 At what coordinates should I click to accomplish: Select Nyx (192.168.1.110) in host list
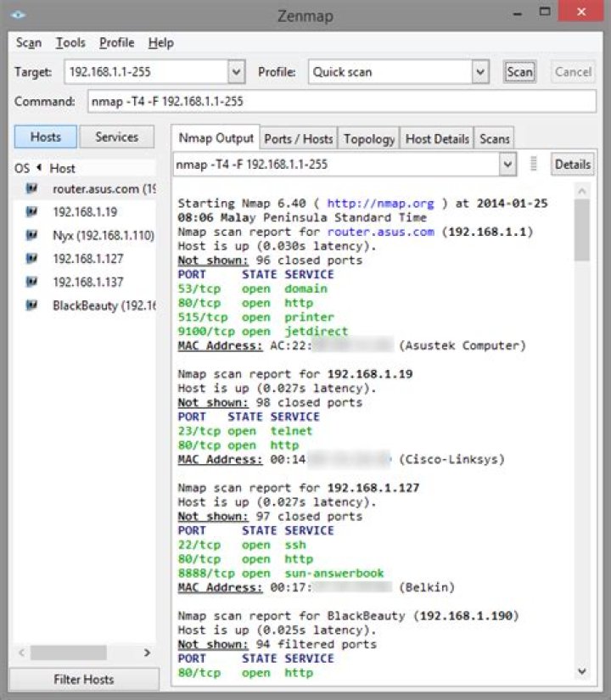[85, 235]
